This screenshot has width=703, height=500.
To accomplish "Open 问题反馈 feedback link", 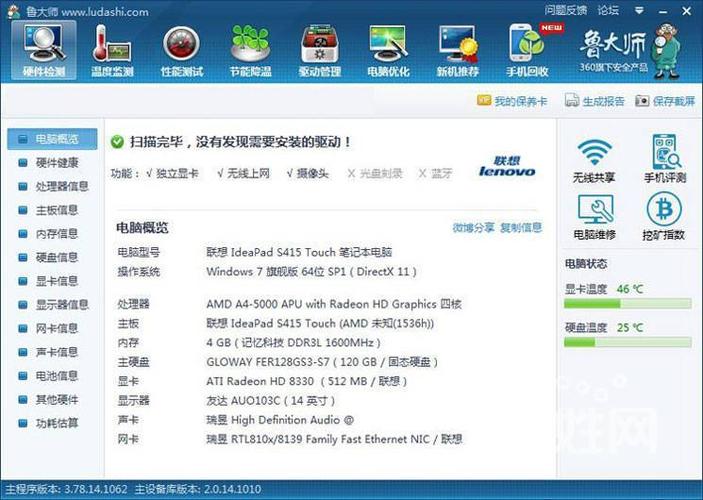I will [x=566, y=10].
